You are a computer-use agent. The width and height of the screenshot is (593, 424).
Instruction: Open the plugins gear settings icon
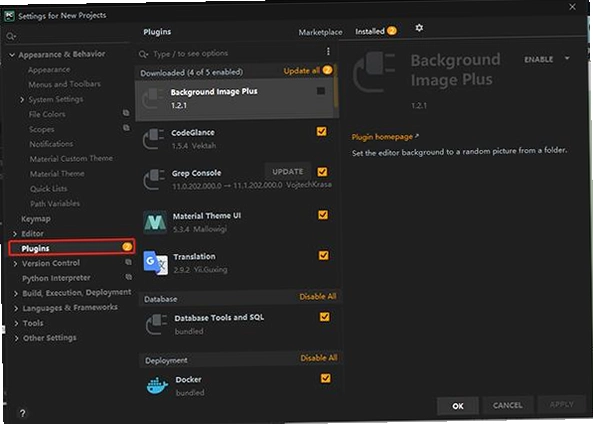[419, 28]
